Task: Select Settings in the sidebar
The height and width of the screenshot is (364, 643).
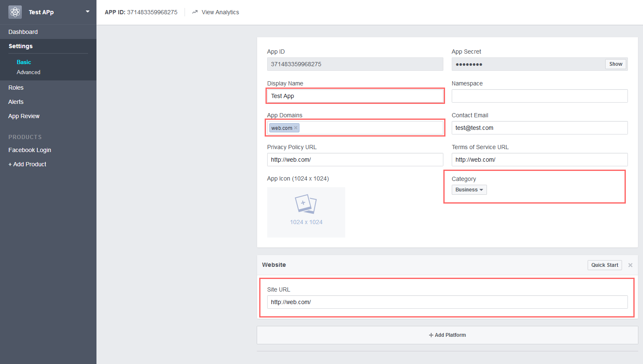Action: [21, 46]
